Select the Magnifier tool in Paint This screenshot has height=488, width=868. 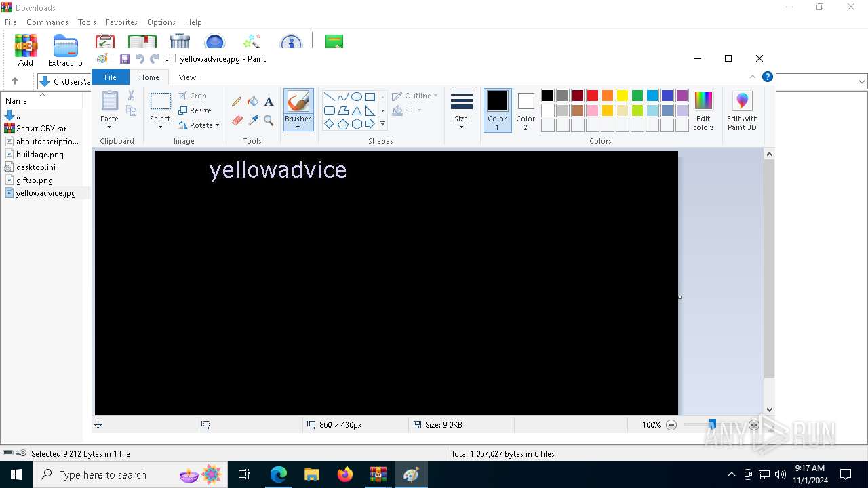269,121
